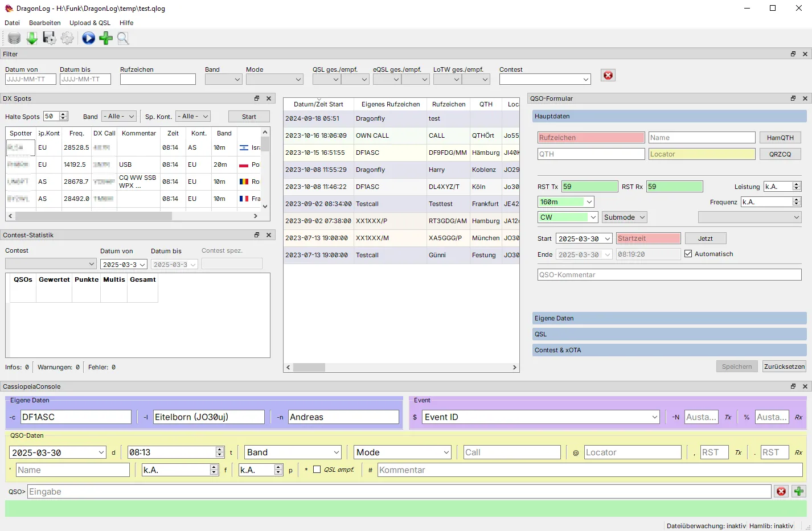Click the Speichern button
Viewport: 812px width, 531px height.
point(737,367)
